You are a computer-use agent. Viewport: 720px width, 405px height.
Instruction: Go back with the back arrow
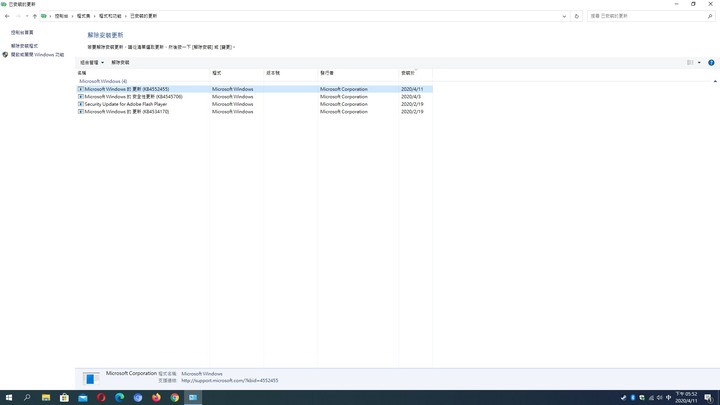pyautogui.click(x=7, y=16)
